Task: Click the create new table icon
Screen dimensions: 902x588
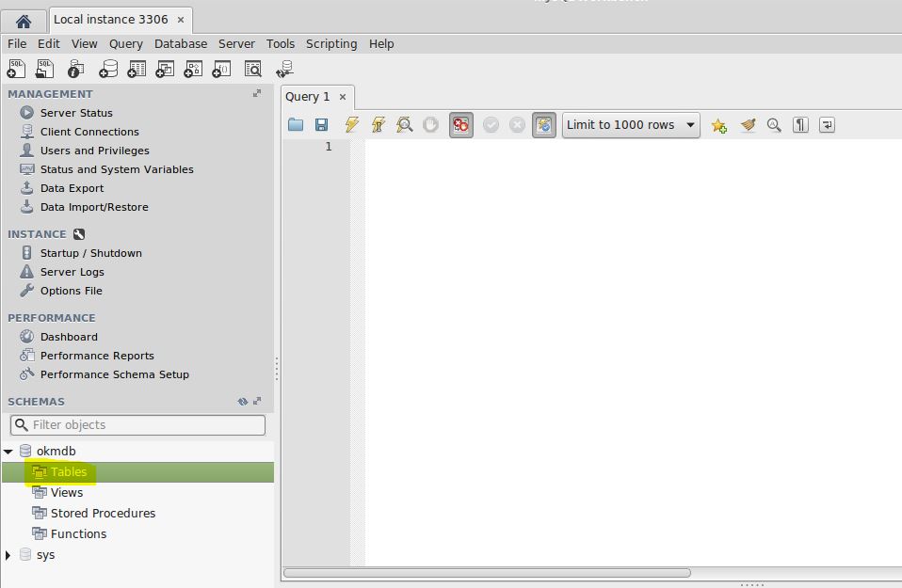Action: pyautogui.click(x=137, y=69)
